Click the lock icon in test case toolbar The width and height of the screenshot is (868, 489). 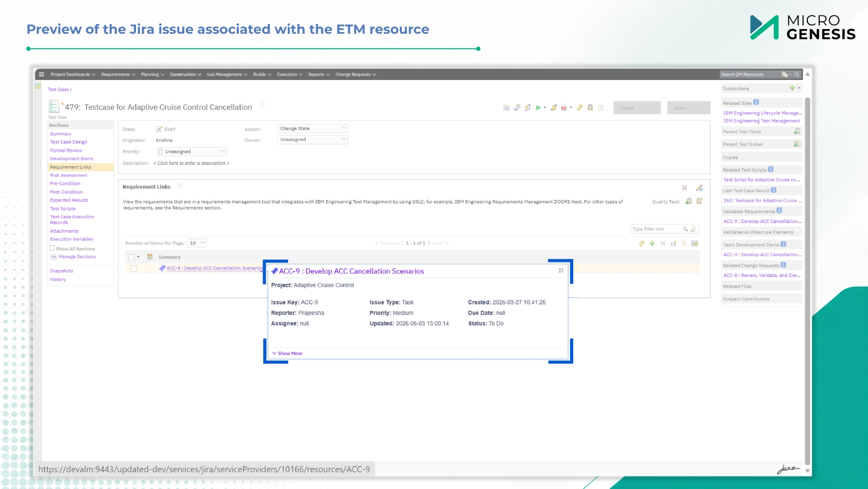(x=554, y=108)
